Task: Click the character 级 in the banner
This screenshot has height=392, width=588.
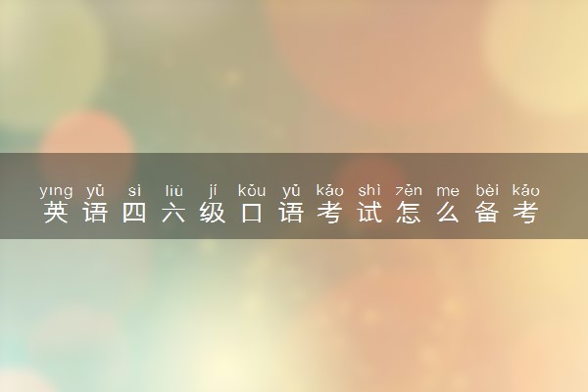Action: (x=213, y=212)
